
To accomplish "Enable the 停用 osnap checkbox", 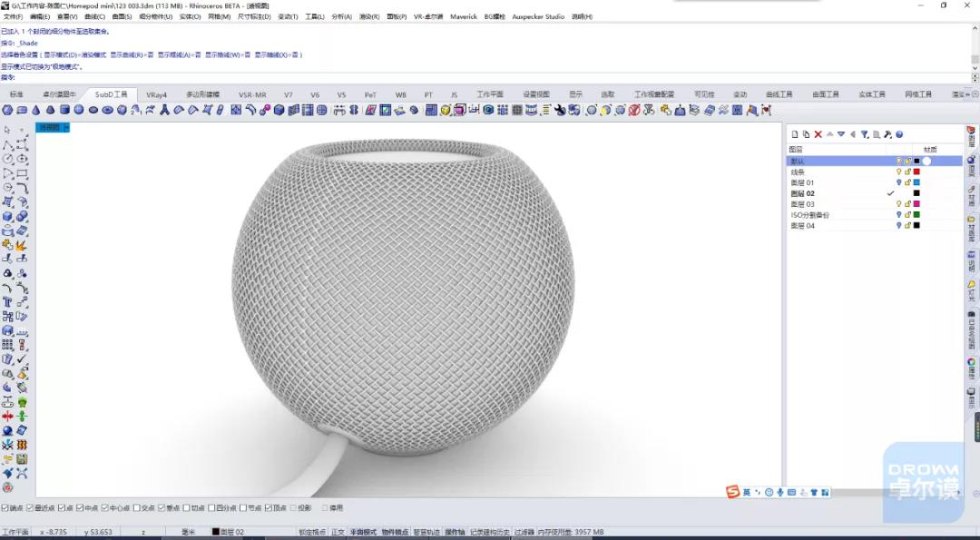I will [324, 508].
